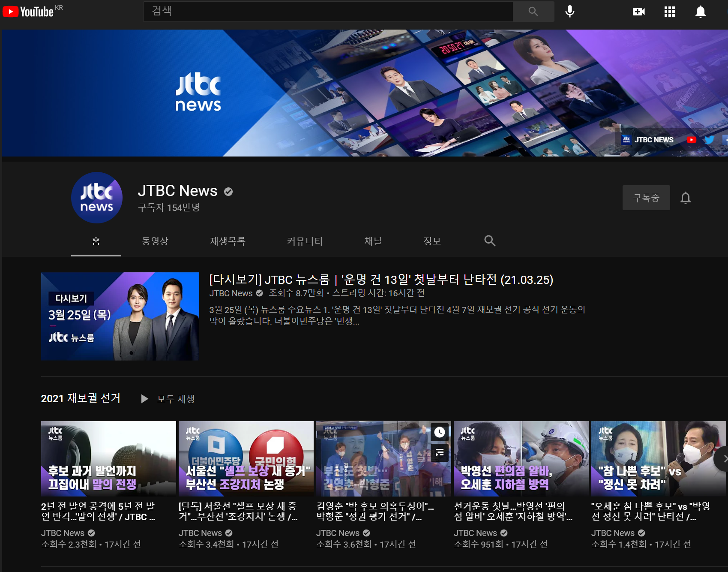Open the [다시보기] JTBC 뉴스룸 video title
The height and width of the screenshot is (572, 728).
[x=381, y=280]
